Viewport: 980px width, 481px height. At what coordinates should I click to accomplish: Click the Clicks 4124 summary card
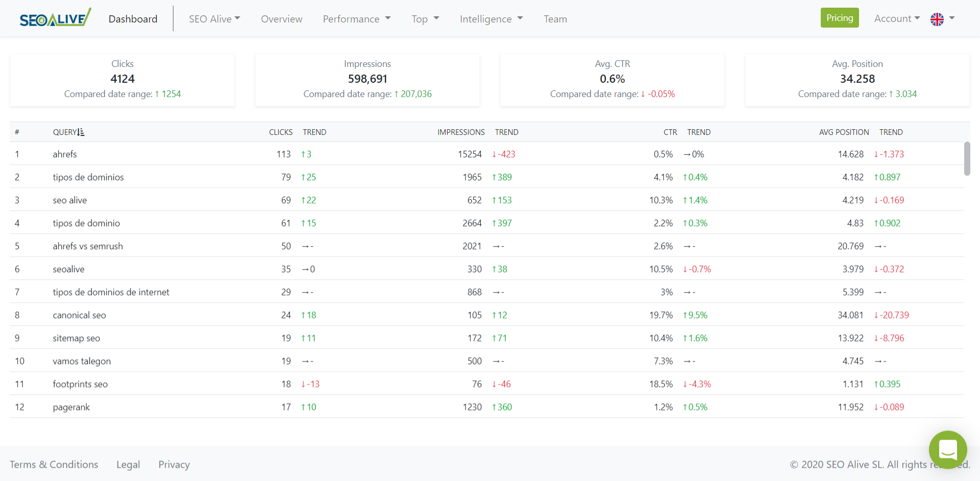click(x=122, y=80)
